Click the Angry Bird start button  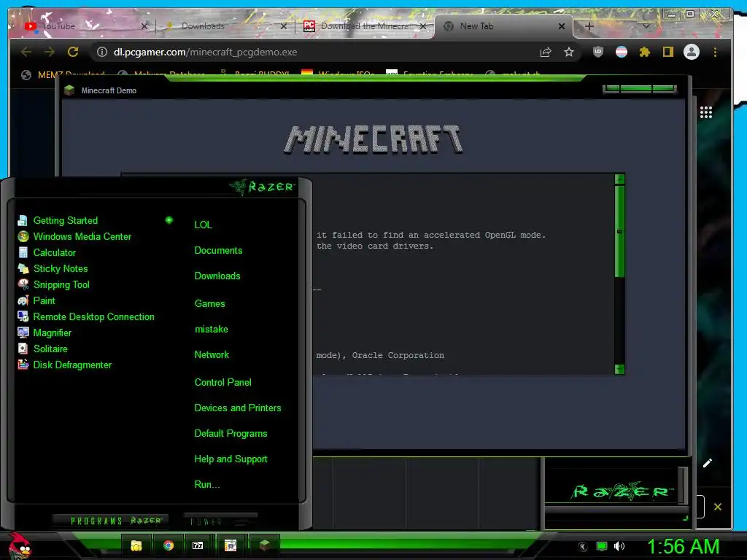[19, 545]
